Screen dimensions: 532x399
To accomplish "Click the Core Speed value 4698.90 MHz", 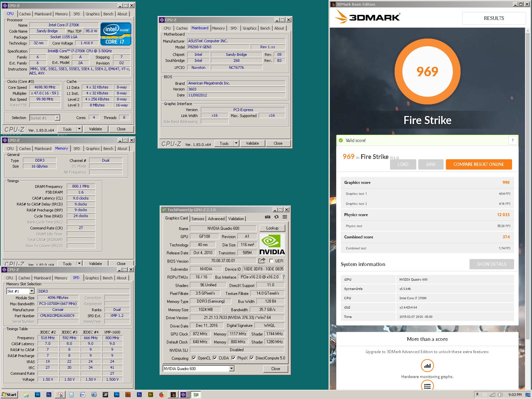I will (45, 87).
